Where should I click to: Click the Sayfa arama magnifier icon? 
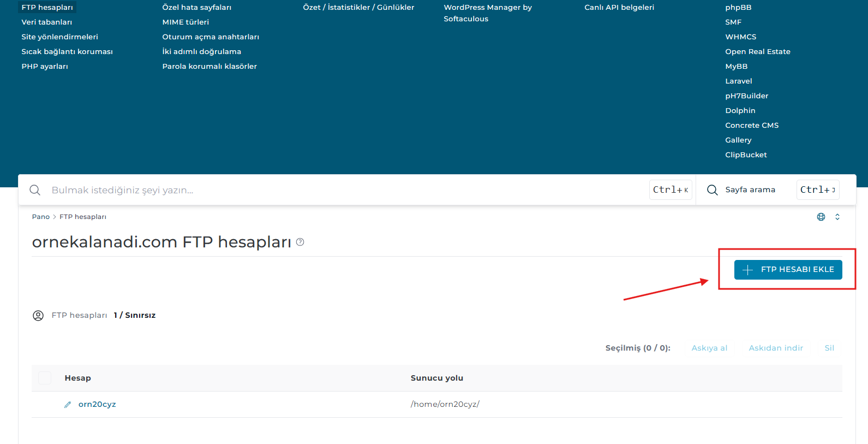click(712, 190)
